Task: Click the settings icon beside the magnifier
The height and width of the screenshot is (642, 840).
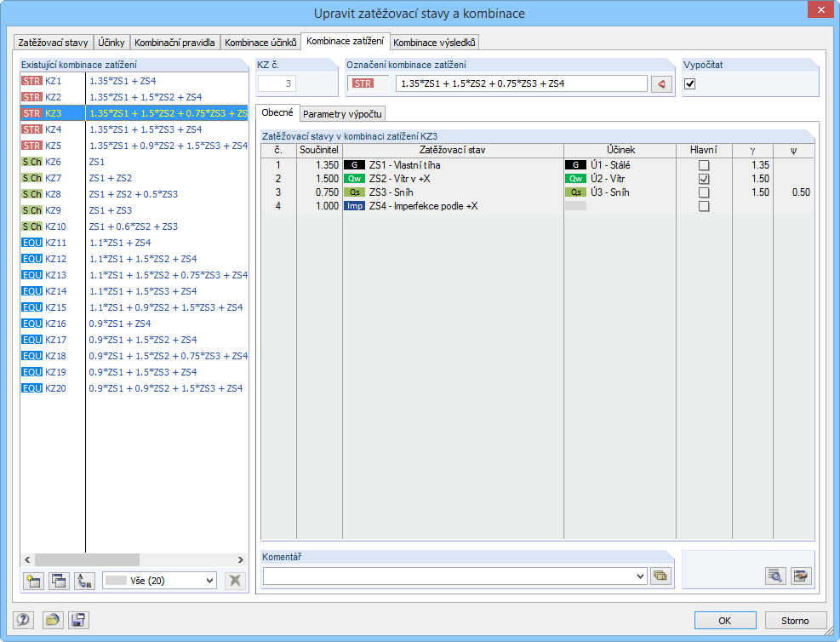Action: pos(801,576)
